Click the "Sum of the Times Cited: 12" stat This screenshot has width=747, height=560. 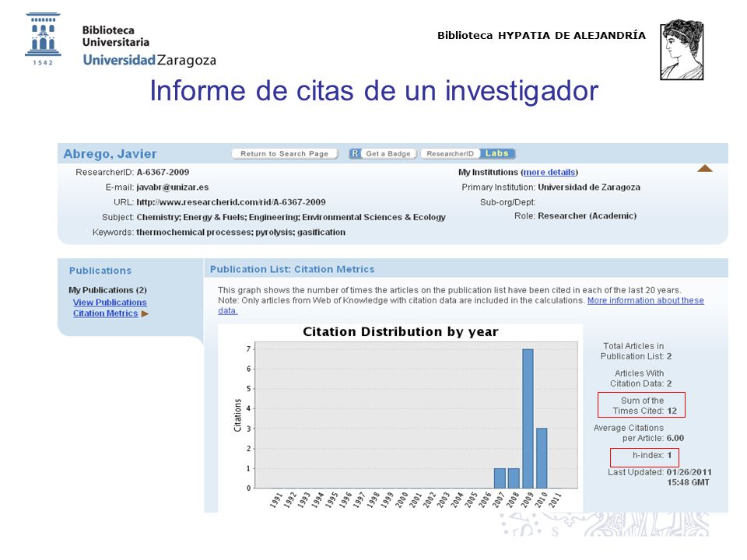644,405
